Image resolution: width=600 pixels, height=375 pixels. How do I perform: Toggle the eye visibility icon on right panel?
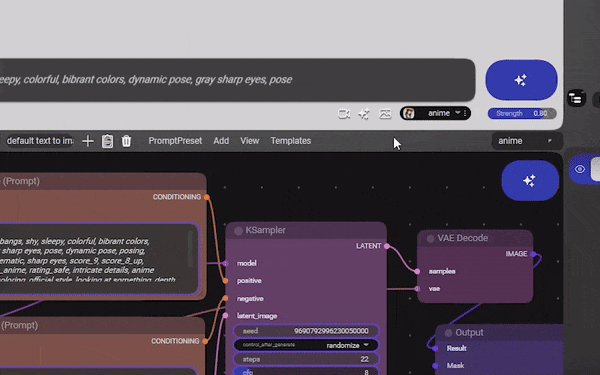point(580,169)
